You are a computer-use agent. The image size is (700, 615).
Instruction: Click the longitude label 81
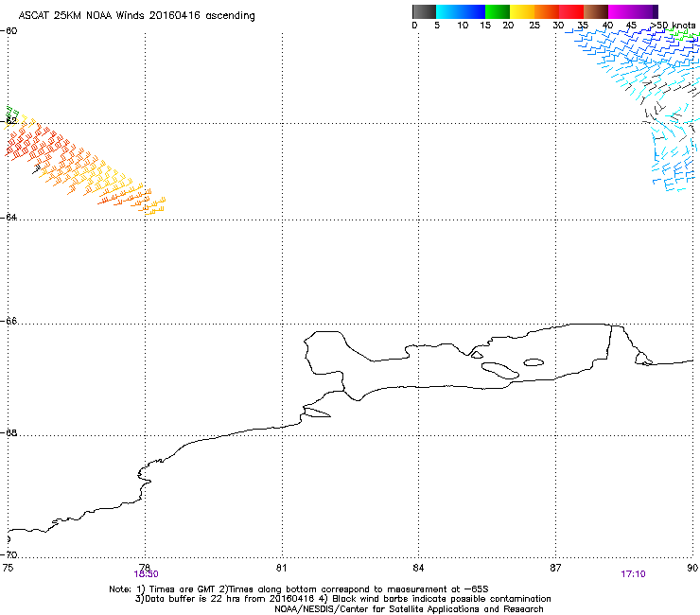tap(281, 568)
